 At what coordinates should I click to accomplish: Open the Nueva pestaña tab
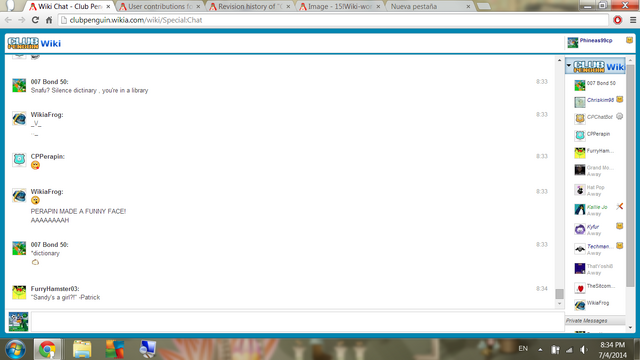[429, 7]
